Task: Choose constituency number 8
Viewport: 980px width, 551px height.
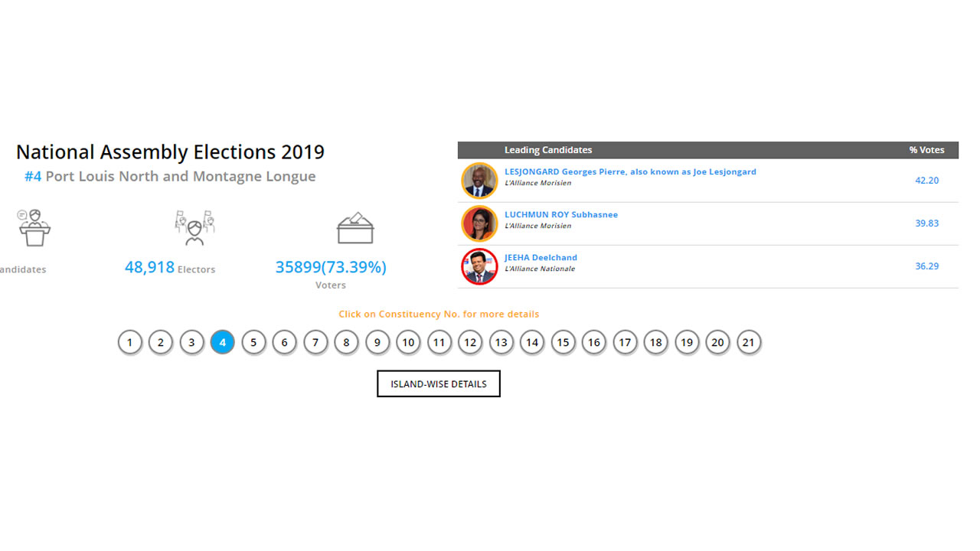Action: pos(346,342)
